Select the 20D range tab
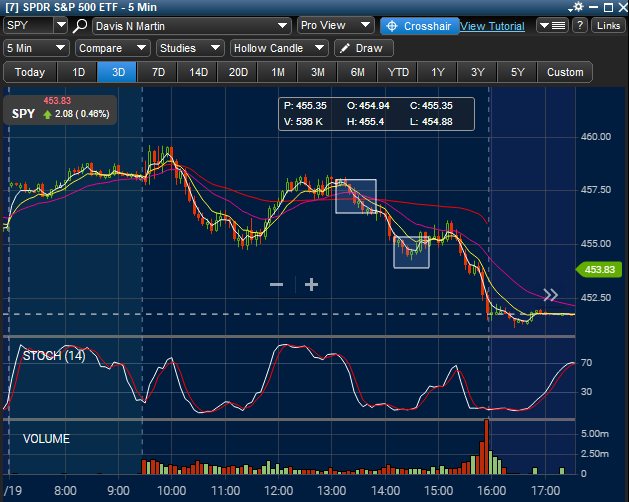The image size is (629, 502). tap(238, 72)
